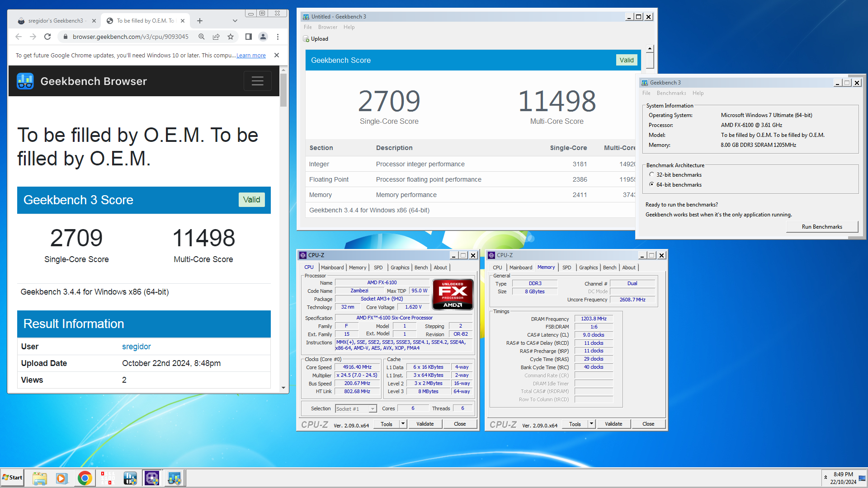Open Browser menu in Geekbench 3 results window
Screen dimensions: 868x488
point(328,27)
